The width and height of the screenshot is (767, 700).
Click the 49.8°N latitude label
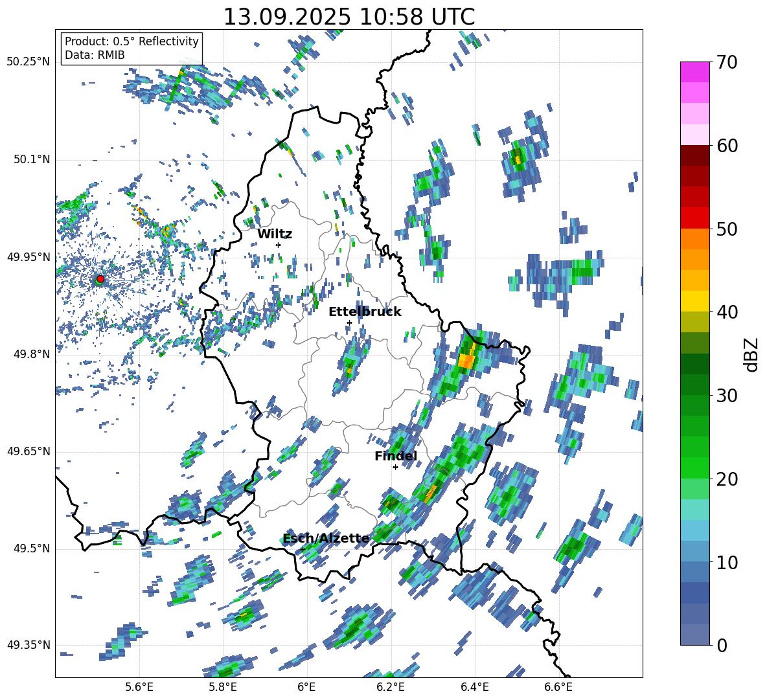point(32,354)
